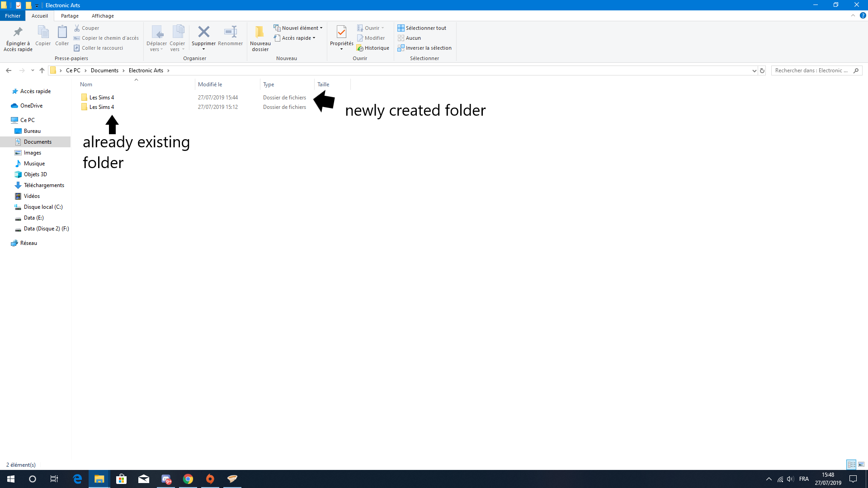Click the Historique icon
The height and width of the screenshot is (488, 868).
373,48
